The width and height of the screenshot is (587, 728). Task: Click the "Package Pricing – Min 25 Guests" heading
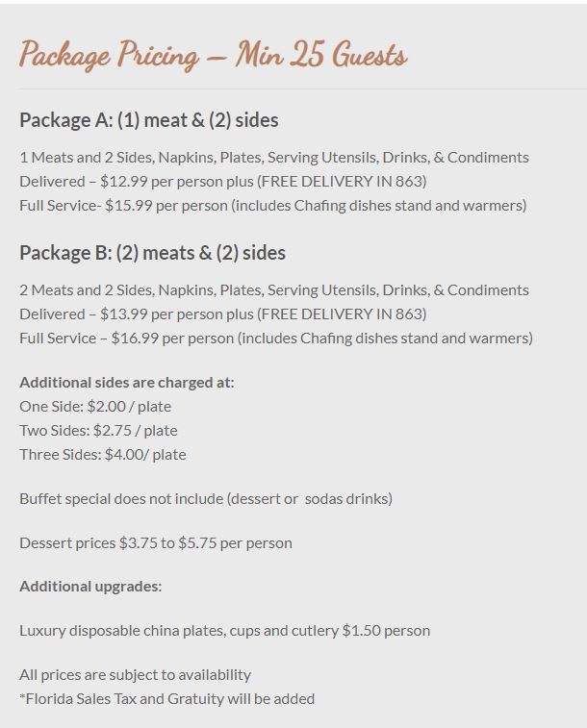click(213, 55)
